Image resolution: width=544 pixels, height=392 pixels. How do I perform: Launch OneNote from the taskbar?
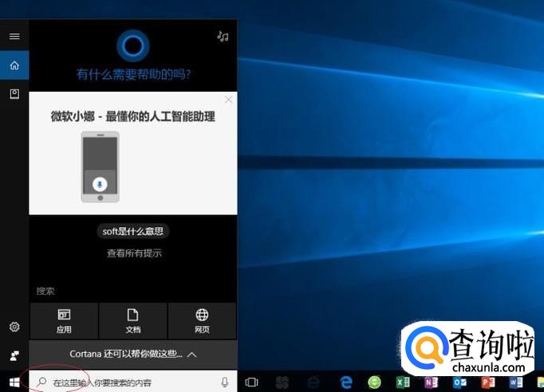point(432,382)
